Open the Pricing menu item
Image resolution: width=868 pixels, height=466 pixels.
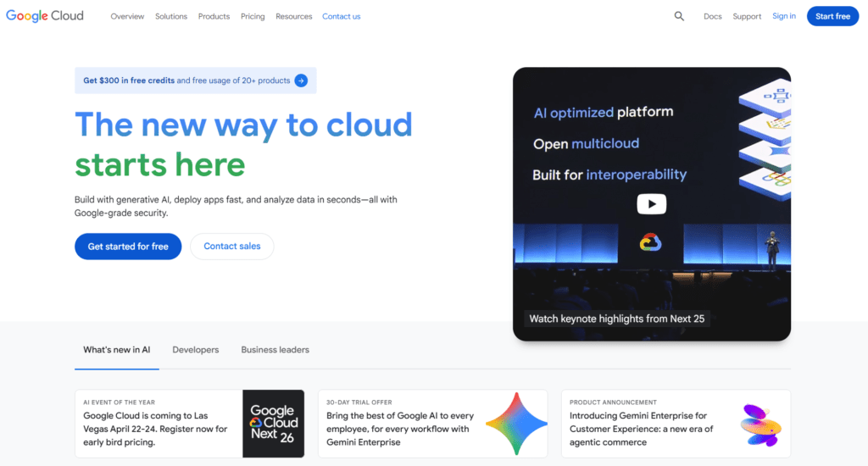pos(253,17)
